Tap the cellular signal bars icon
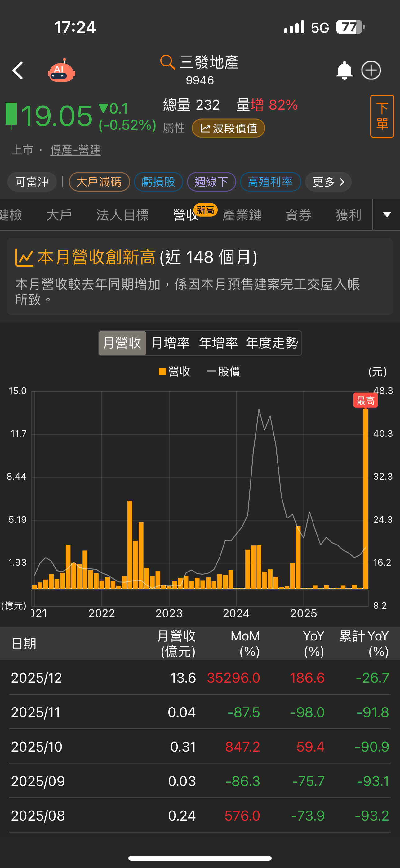400x868 pixels. pos(294,27)
